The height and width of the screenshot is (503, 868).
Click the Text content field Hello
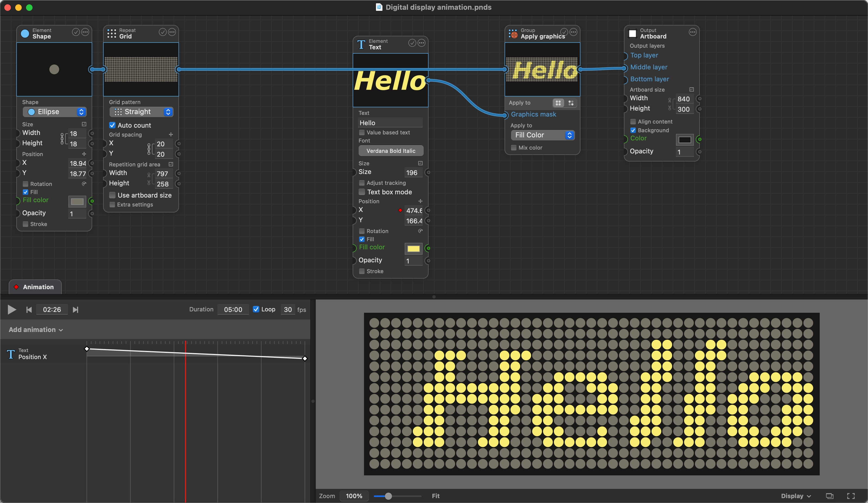(390, 123)
